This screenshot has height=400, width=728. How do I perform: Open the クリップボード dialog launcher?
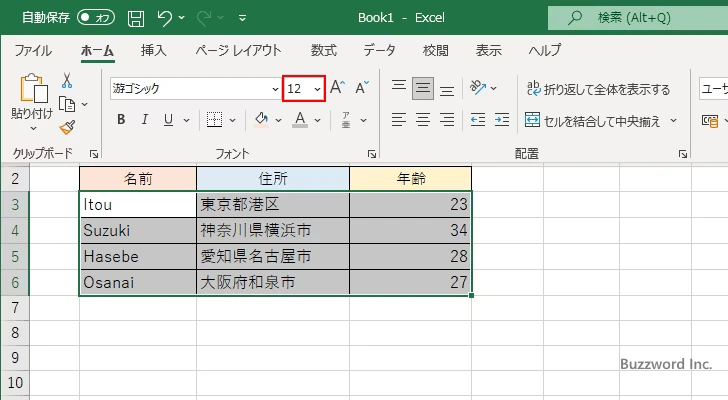point(94,154)
